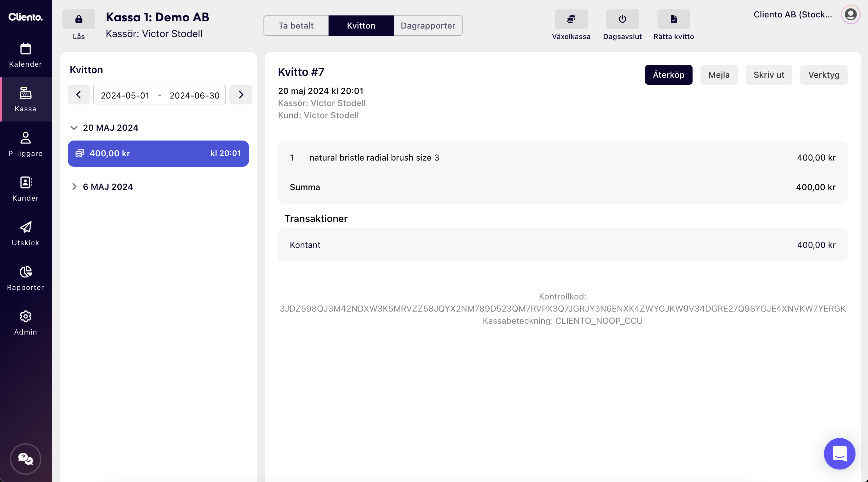Image resolution: width=868 pixels, height=482 pixels.
Task: Open Växelkassa coins icon
Action: (x=571, y=19)
